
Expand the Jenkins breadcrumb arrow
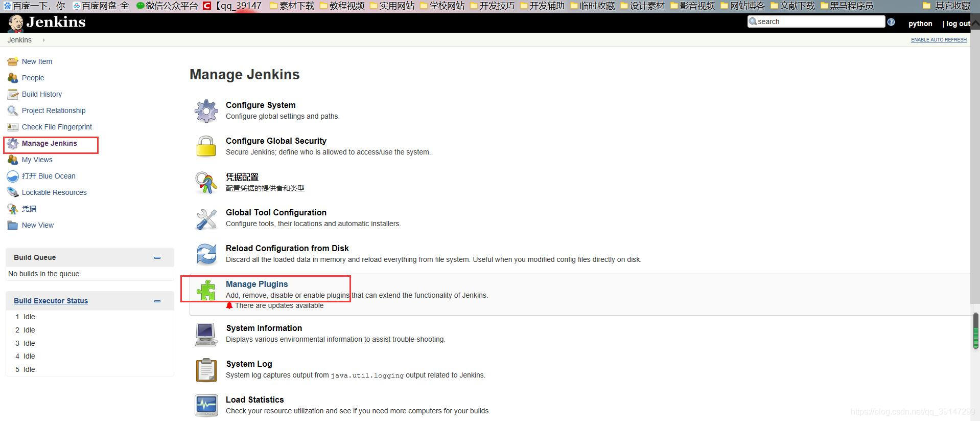pyautogui.click(x=44, y=40)
